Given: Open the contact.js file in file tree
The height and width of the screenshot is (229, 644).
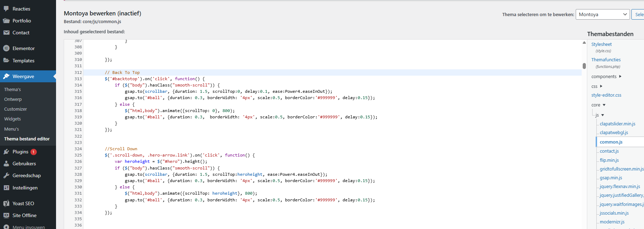Looking at the screenshot, I should (609, 151).
